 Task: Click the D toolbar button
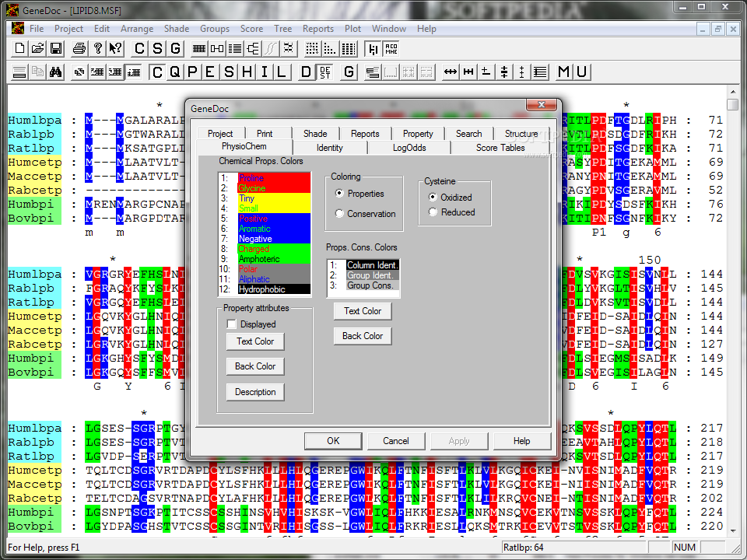click(307, 72)
